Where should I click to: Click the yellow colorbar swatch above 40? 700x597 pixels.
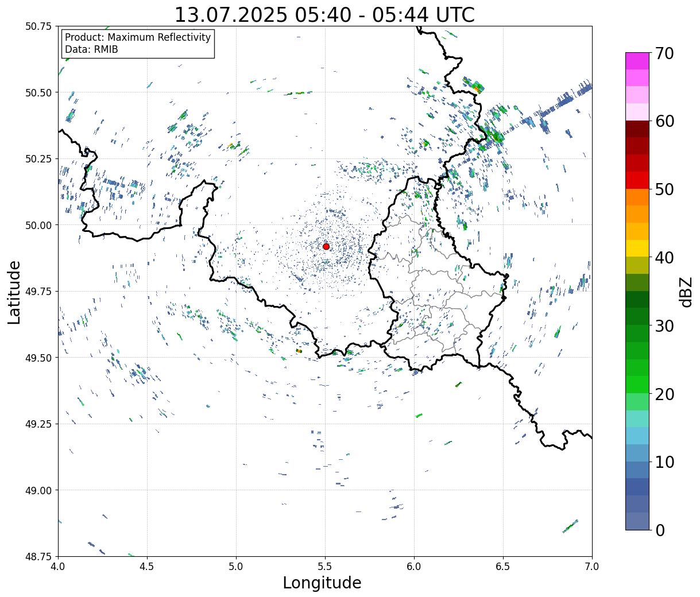pyautogui.click(x=637, y=248)
